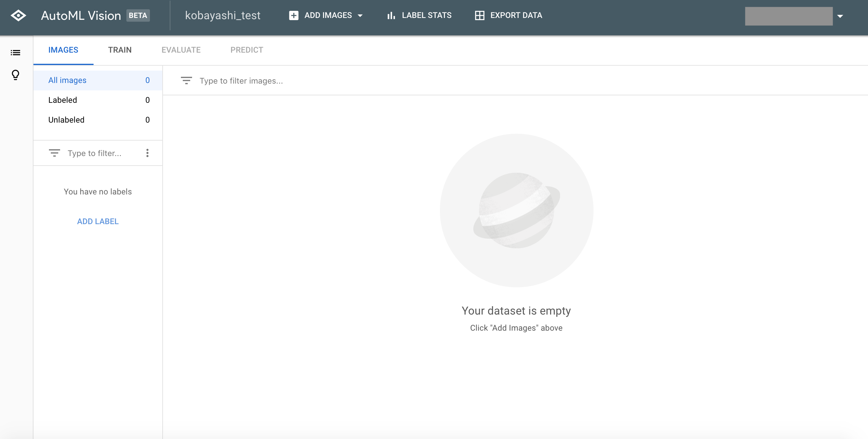Open the datasets list icon in sidebar
This screenshot has height=439, width=868.
click(x=15, y=53)
